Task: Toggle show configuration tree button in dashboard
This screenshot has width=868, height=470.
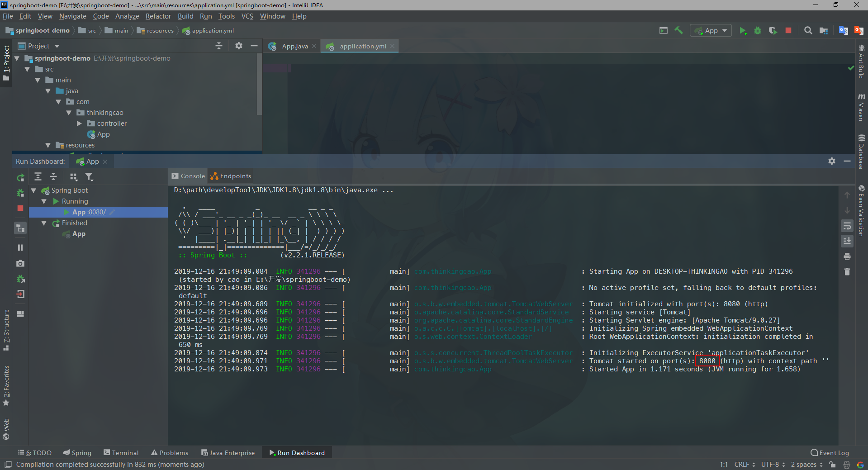Action: [20, 228]
